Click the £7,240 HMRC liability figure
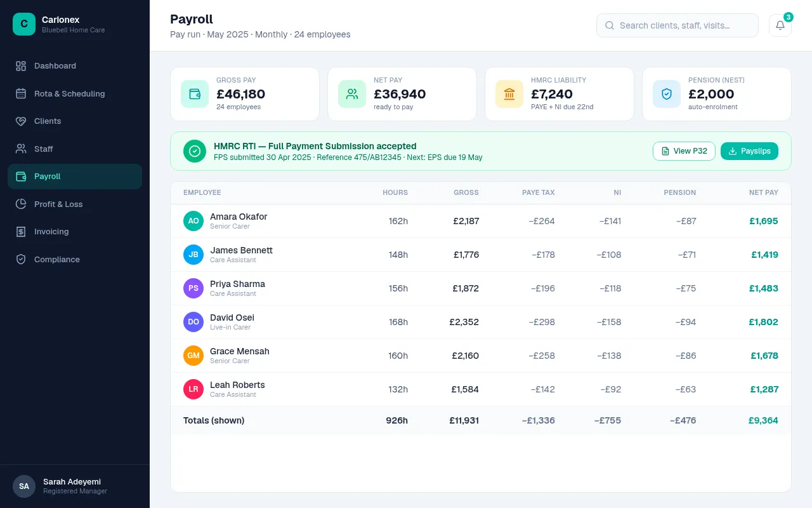This screenshot has width=812, height=508. click(552, 94)
